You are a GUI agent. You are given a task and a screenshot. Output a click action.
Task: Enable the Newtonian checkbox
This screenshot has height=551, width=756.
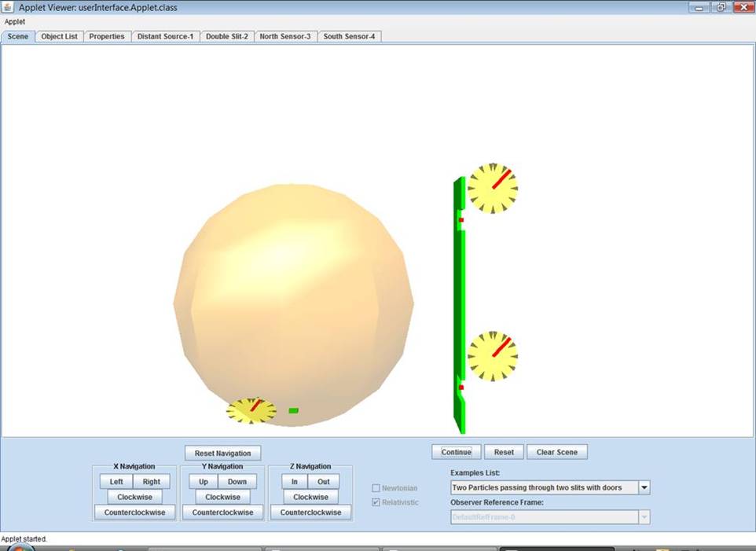coord(375,487)
